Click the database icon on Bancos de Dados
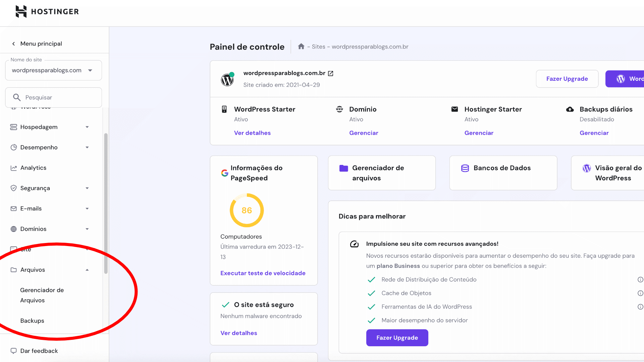The image size is (644, 362). pyautogui.click(x=465, y=168)
